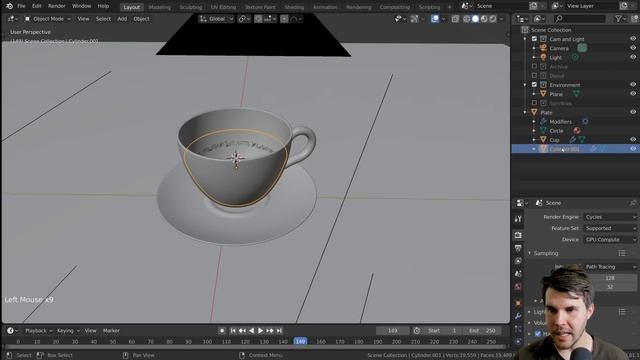Screen dimensions: 640x360
Task: Open the outliner filter dropdown
Action: pos(620,18)
